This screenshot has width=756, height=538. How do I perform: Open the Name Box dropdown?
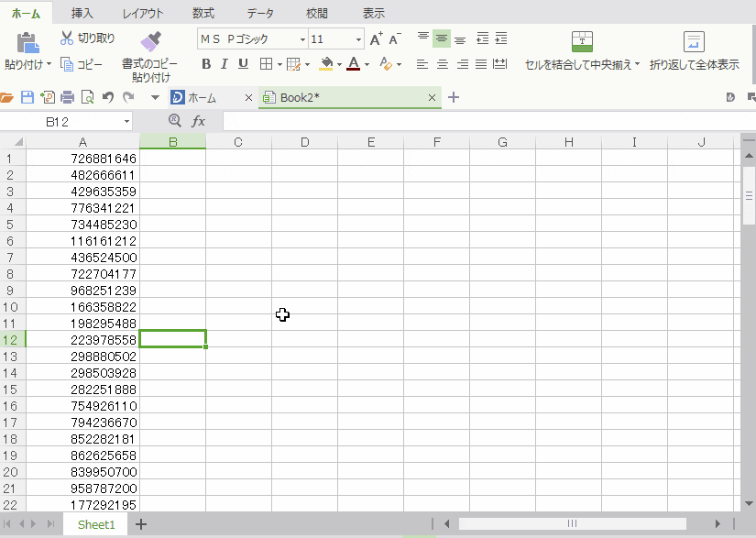click(126, 122)
